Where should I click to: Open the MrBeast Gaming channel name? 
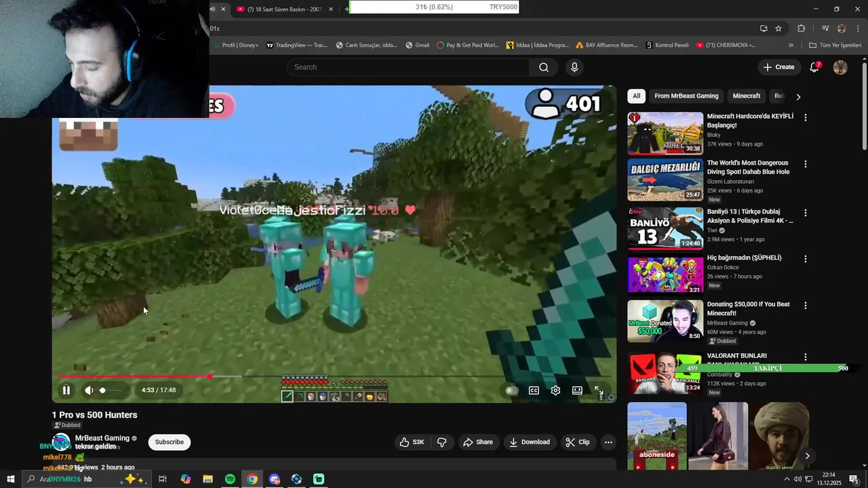point(102,439)
